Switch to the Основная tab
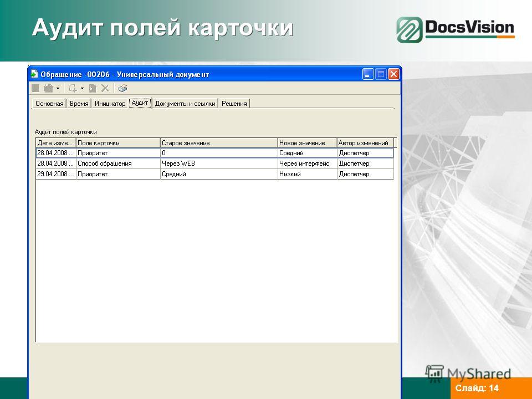532x399 pixels. tap(49, 104)
